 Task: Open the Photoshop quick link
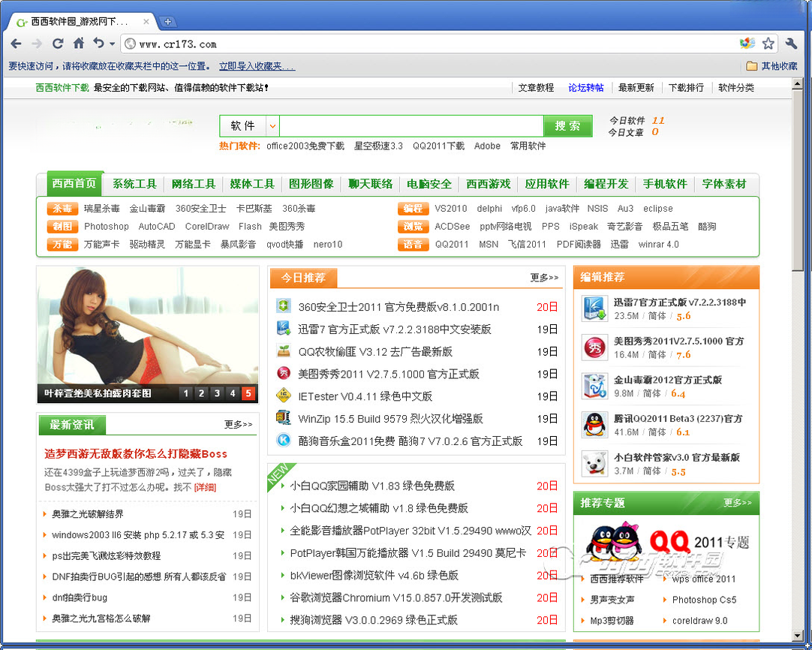click(x=106, y=227)
